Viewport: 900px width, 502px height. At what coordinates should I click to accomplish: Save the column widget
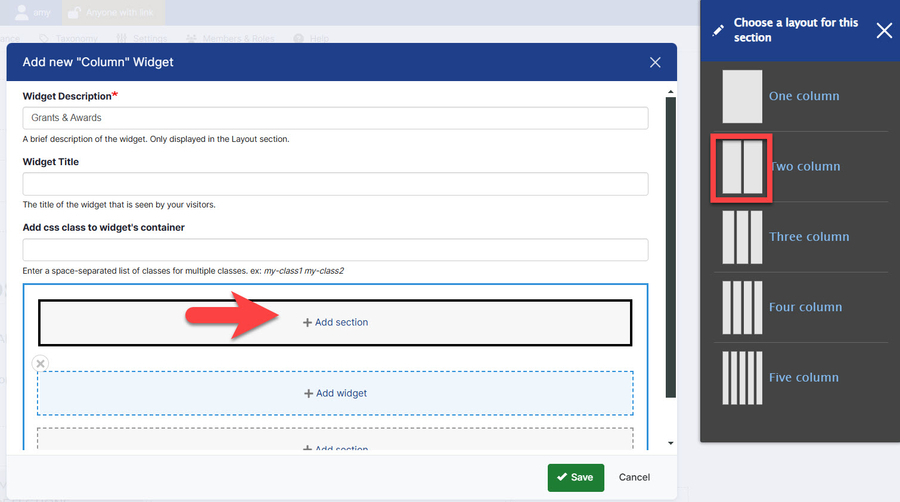click(576, 477)
